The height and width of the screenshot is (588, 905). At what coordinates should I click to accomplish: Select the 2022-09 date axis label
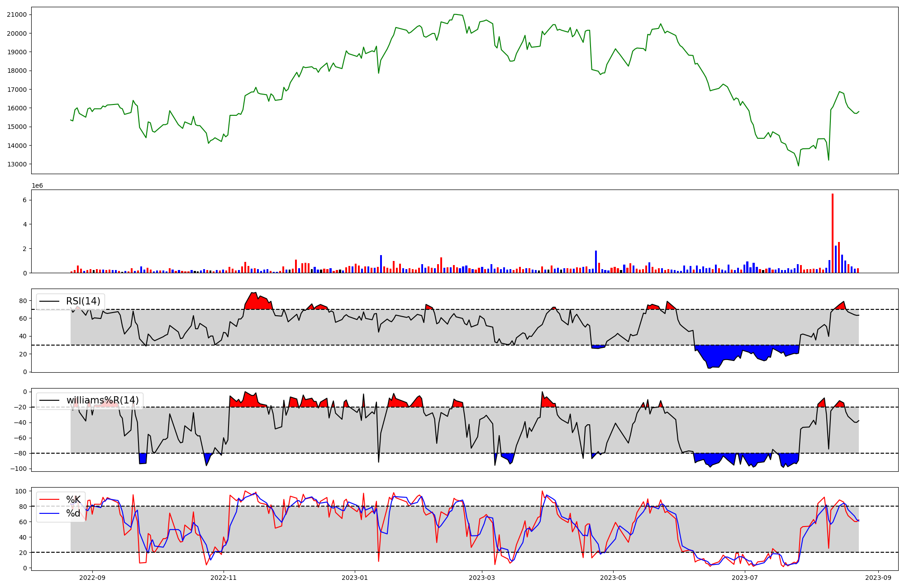pyautogui.click(x=92, y=578)
